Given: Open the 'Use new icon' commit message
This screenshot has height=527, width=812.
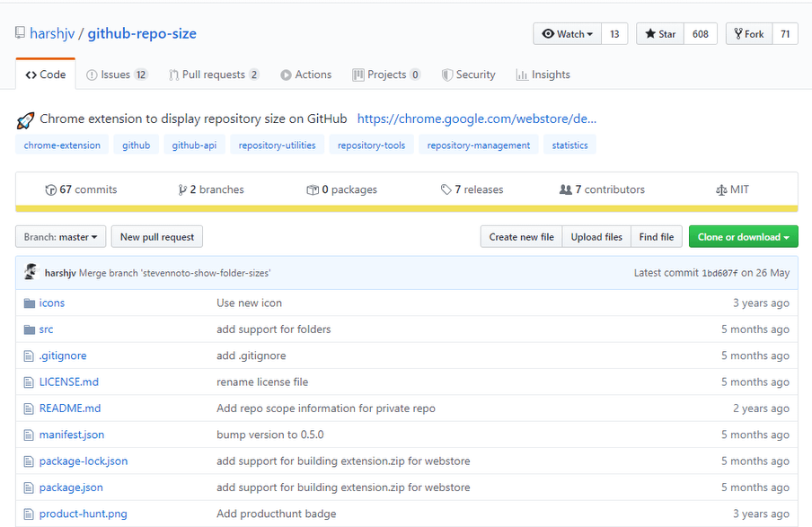Looking at the screenshot, I should (249, 303).
